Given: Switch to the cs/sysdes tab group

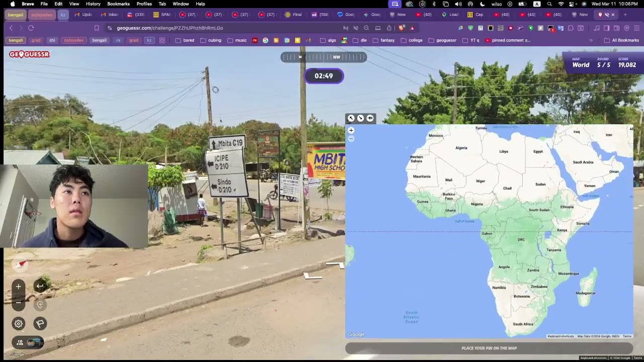Looking at the screenshot, I should coord(42,15).
